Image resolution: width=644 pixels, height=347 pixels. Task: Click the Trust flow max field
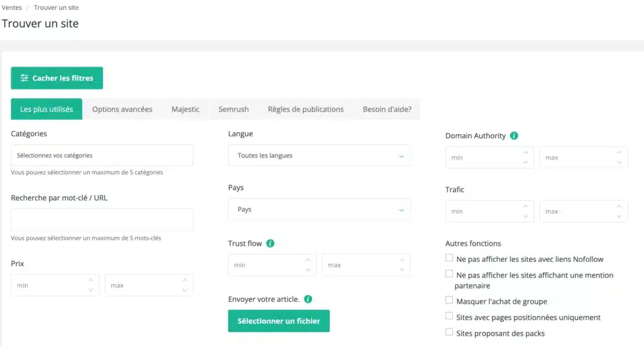367,265
